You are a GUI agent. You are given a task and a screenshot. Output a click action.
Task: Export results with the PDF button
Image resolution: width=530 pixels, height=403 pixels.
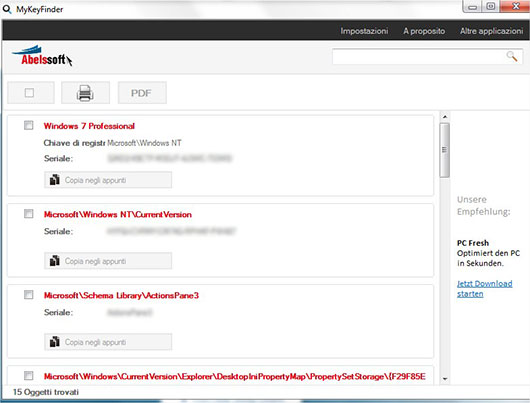[142, 93]
